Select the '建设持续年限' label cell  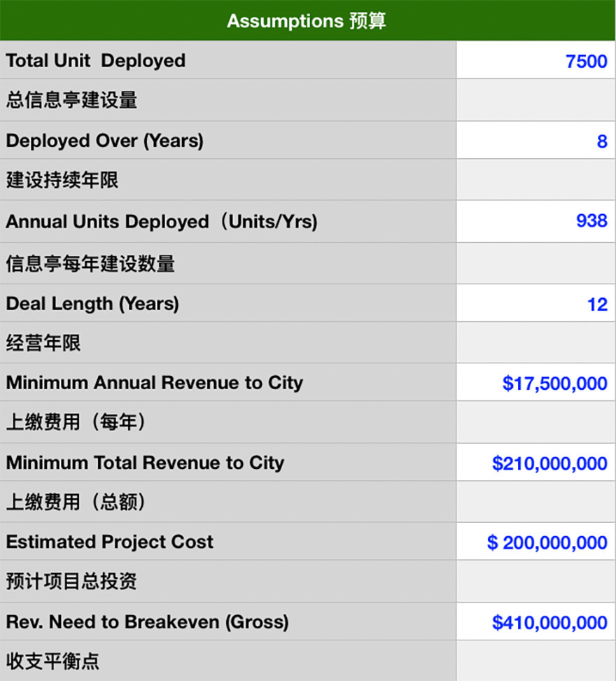coord(228,179)
